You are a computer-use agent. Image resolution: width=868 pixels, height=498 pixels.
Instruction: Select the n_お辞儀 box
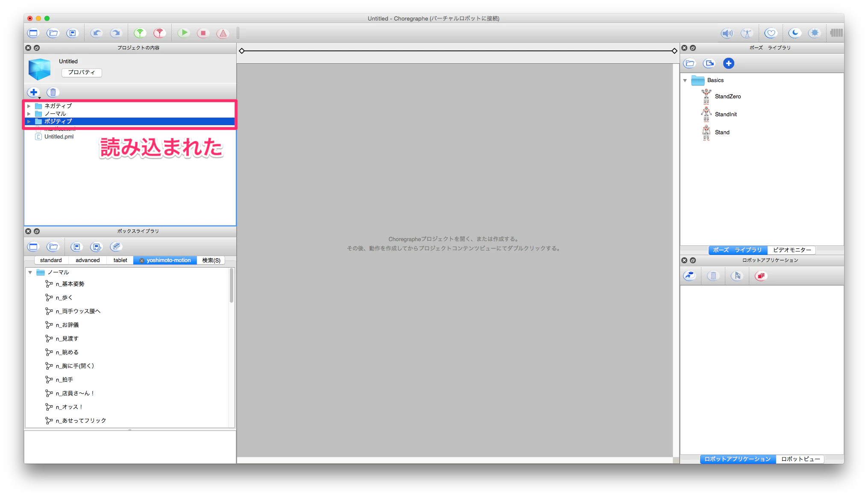62,325
